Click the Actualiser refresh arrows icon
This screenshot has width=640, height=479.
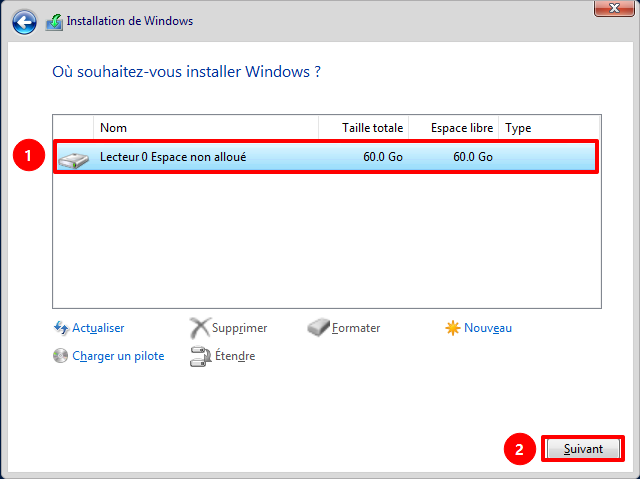(61, 328)
